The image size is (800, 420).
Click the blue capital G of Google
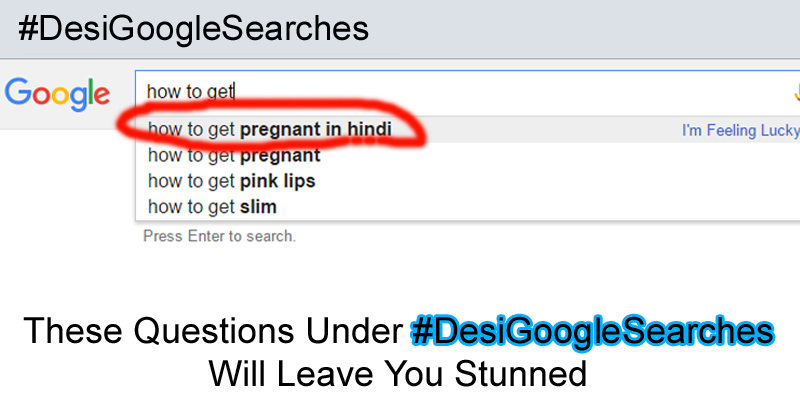point(18,92)
